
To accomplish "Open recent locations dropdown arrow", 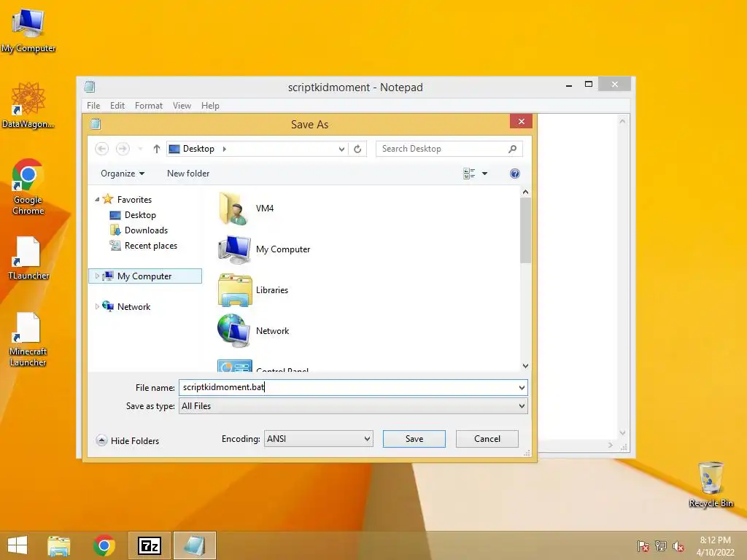I will coord(140,149).
